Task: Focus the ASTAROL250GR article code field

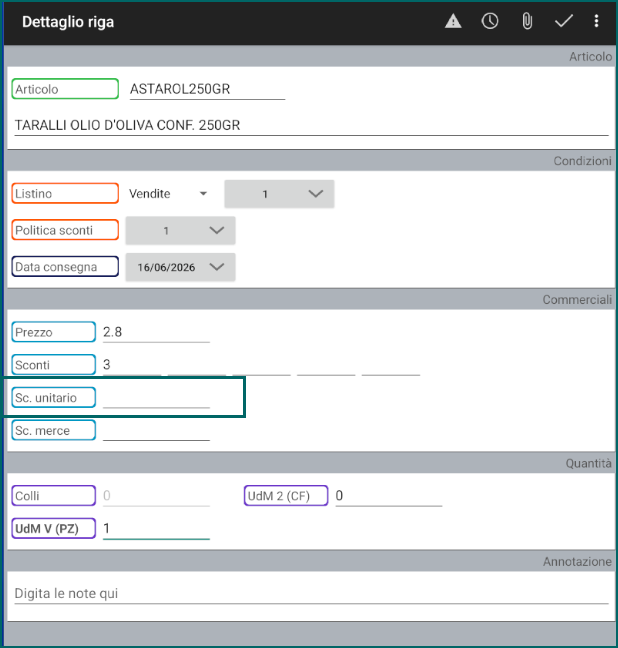Action: 208,89
